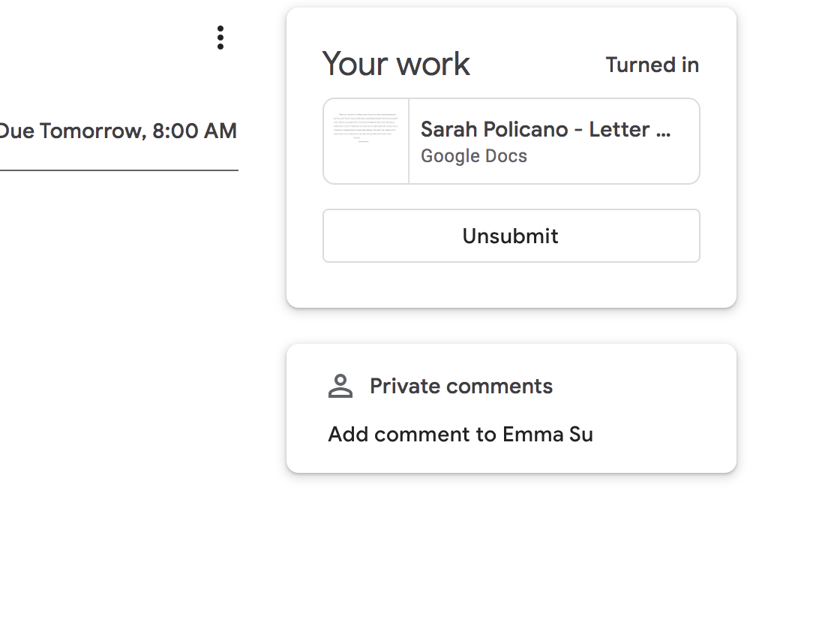The image size is (840, 626).
Task: Click the word Letter in the attachment title
Action: coord(619,130)
